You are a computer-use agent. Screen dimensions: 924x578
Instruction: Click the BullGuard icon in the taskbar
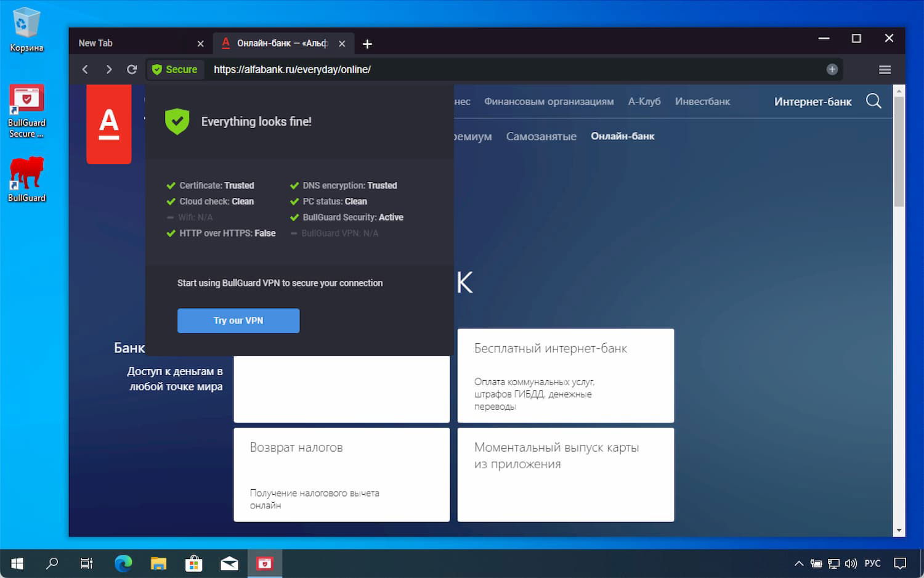tap(265, 563)
